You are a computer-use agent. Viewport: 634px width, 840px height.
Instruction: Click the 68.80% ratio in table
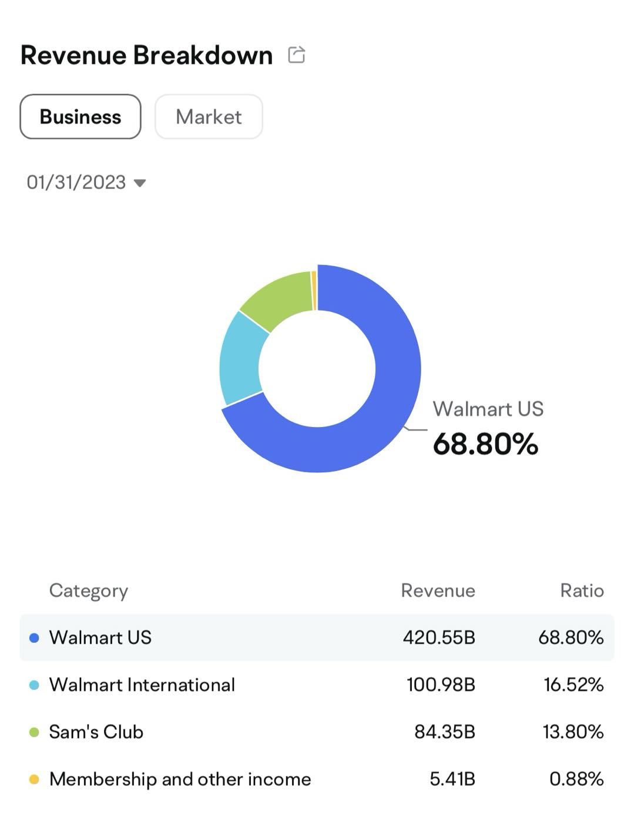(x=571, y=637)
